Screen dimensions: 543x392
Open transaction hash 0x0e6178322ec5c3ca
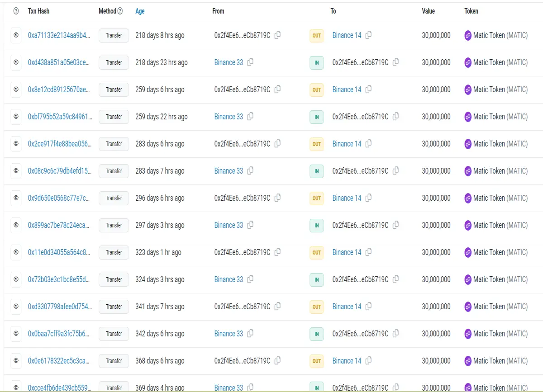(59, 361)
